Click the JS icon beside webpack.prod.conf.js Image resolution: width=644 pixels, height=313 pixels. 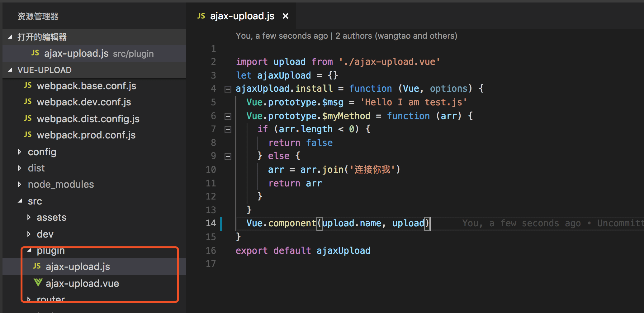point(28,135)
